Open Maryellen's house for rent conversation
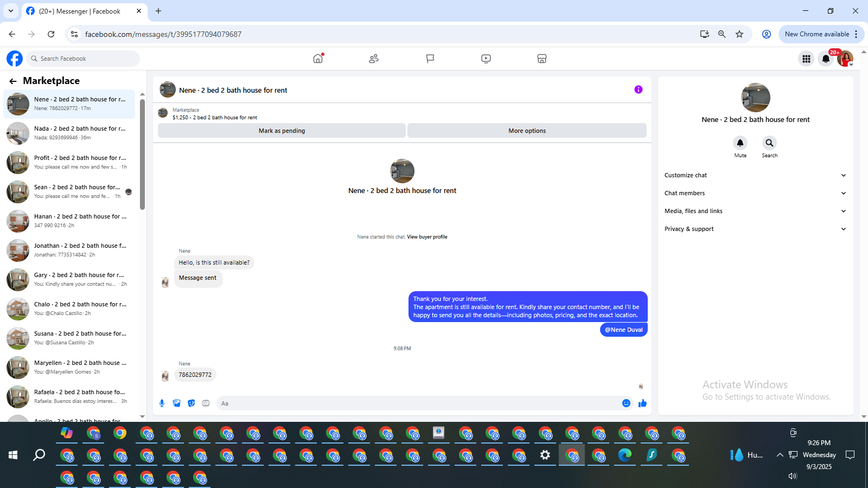Screen dimensions: 868x488 tap(69, 367)
